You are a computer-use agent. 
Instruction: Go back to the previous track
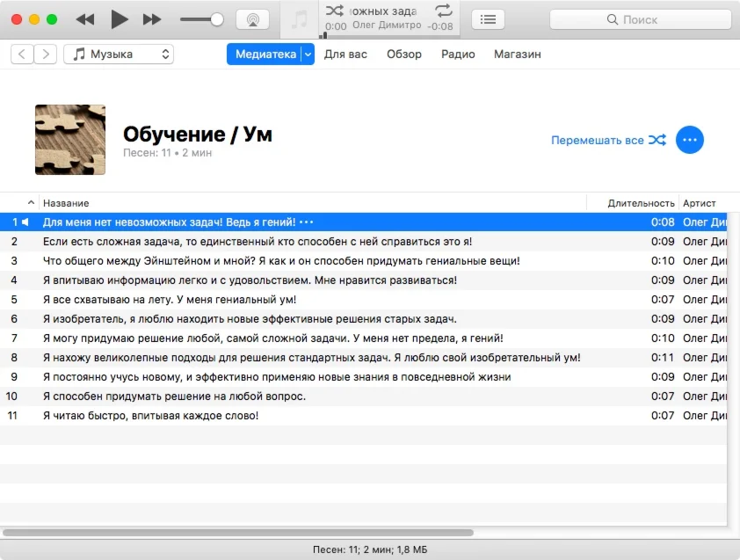click(85, 19)
